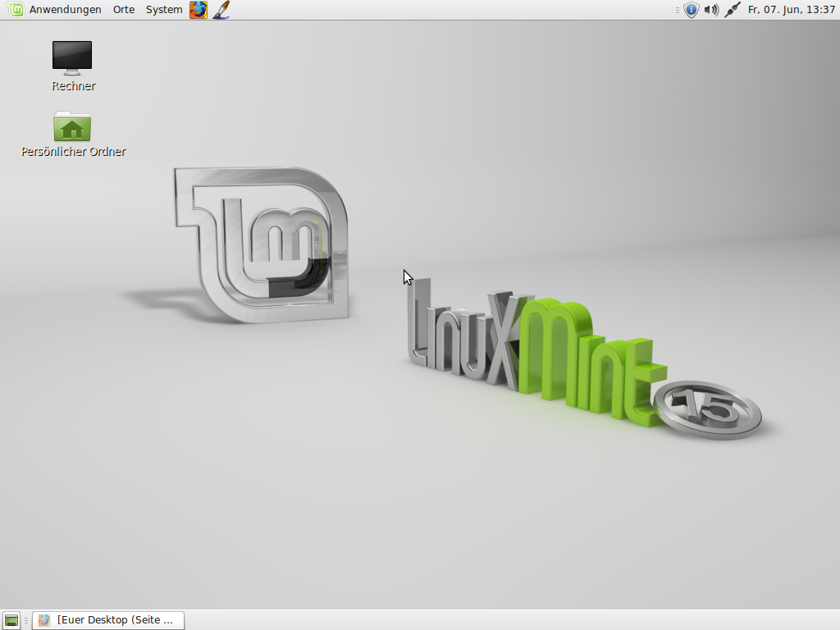Open the update manager shield icon
This screenshot has height=630, width=840.
point(692,10)
